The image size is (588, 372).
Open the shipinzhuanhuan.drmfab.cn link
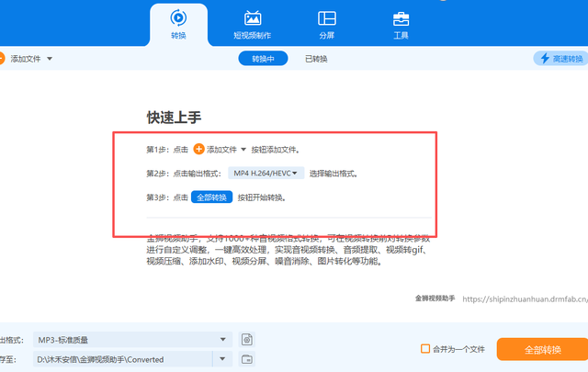[525, 299]
